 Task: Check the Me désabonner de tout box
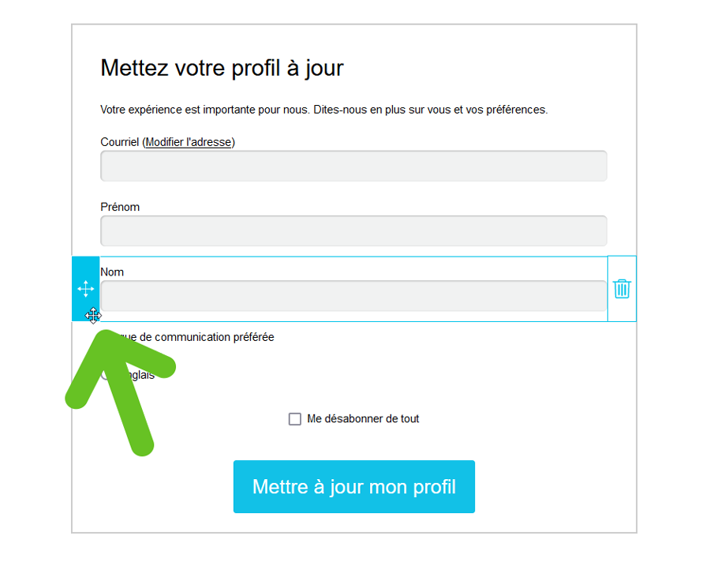[x=295, y=419]
